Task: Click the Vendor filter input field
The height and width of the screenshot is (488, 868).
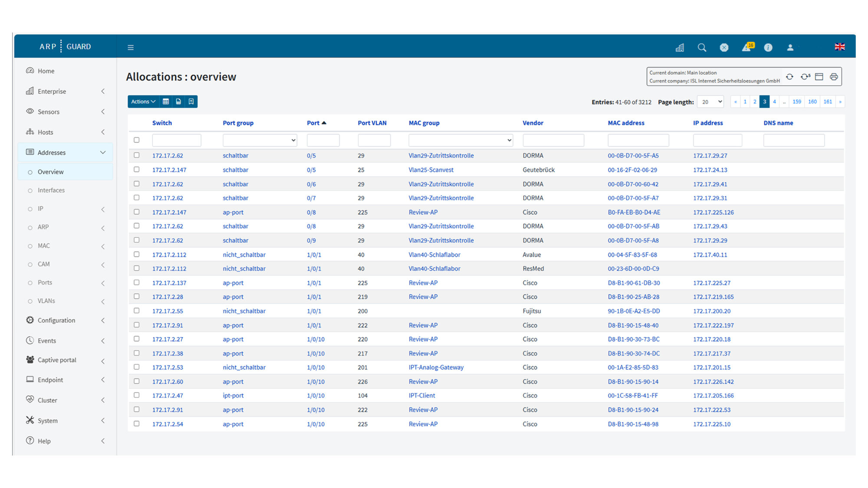Action: pyautogui.click(x=553, y=140)
